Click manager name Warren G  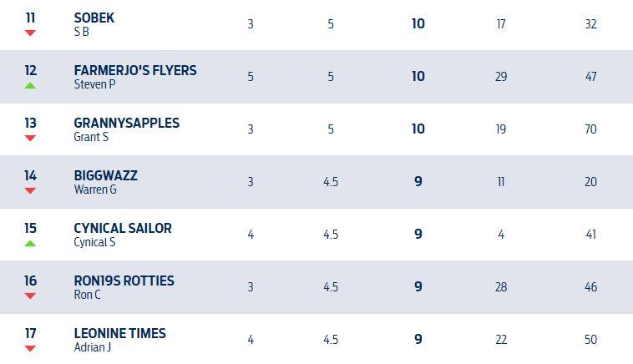95,190
